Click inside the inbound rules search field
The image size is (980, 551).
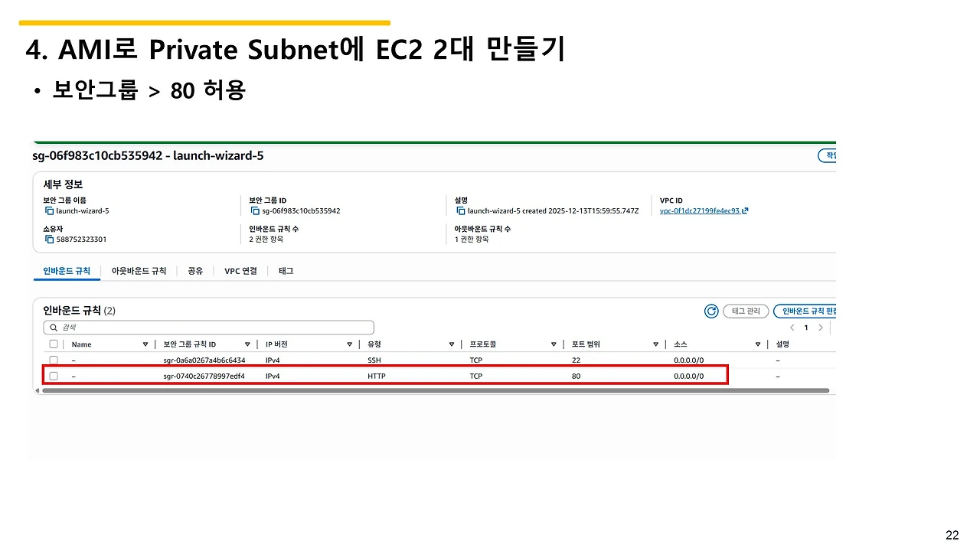coord(207,327)
